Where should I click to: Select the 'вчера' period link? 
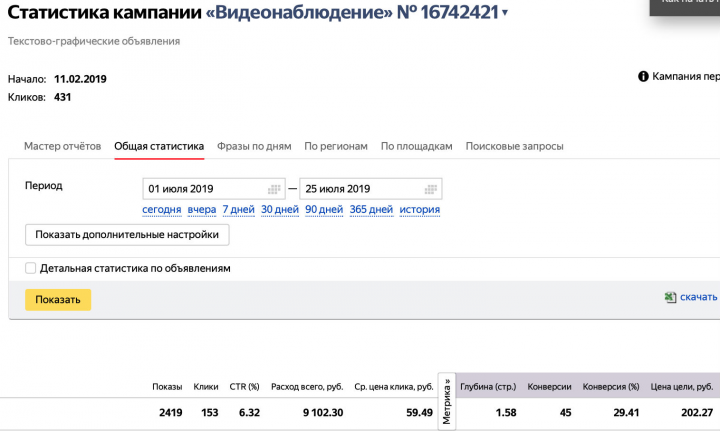(x=202, y=210)
